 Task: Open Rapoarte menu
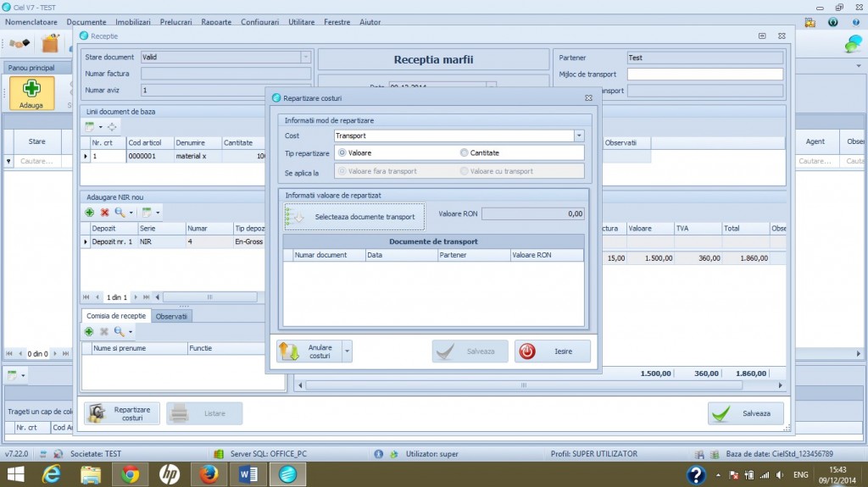tap(216, 22)
